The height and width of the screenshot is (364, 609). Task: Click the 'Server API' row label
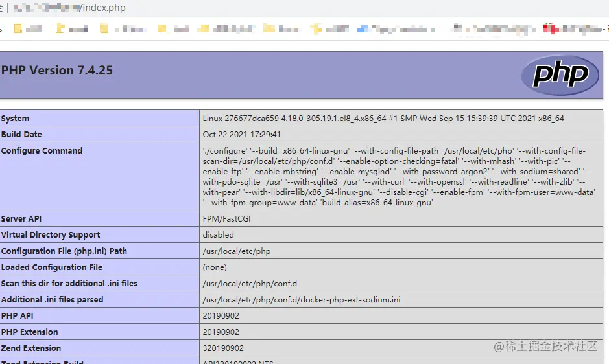(21, 218)
